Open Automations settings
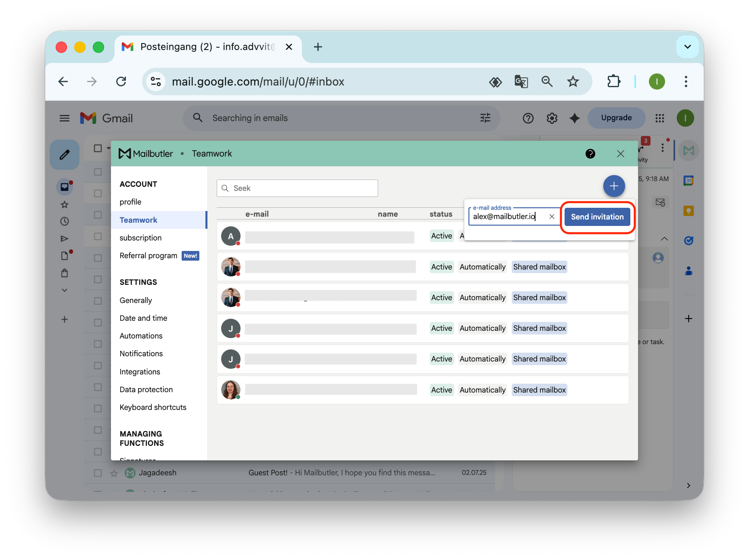Screen dimensions: 749x560 click(x=141, y=336)
